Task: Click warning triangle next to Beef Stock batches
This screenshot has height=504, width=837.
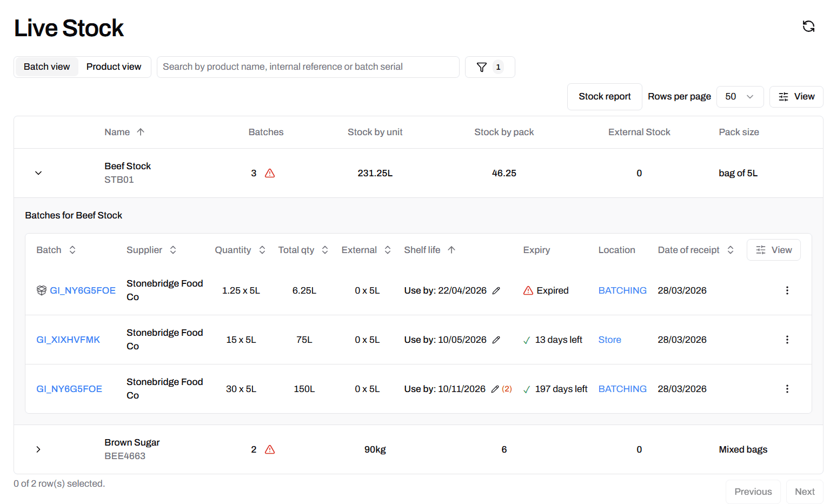Action: tap(270, 174)
